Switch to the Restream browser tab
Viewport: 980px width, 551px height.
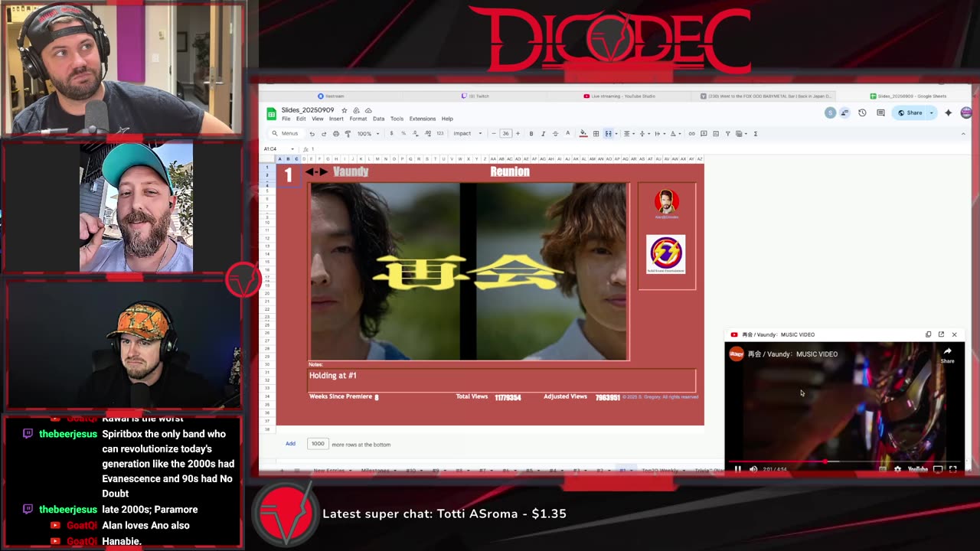click(x=331, y=96)
